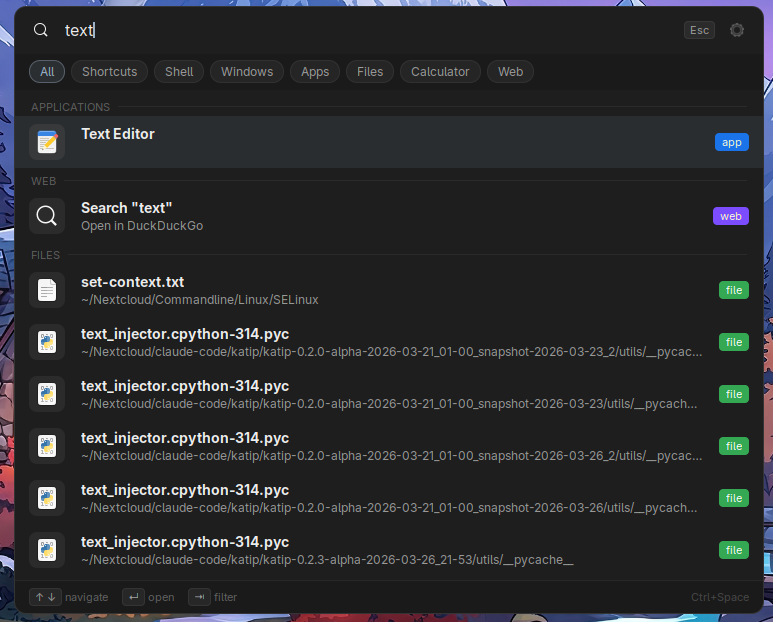Viewport: 773px width, 622px height.
Task: Click Python icon of the snapshot-2026-03-26_2 text_injector file
Action: 47,446
